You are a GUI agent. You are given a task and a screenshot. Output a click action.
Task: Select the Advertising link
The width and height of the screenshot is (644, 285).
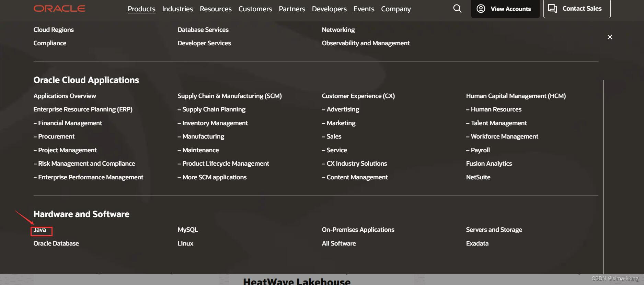[341, 109]
